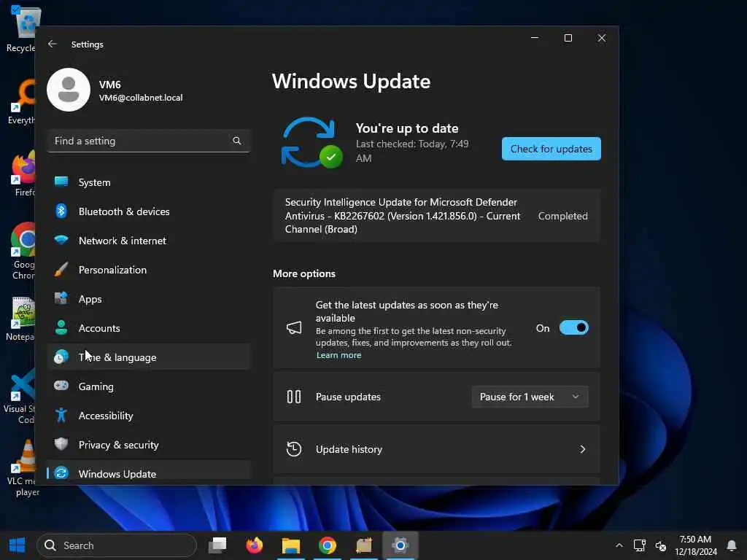Select the Notepad++ desktop icon

(x=21, y=319)
